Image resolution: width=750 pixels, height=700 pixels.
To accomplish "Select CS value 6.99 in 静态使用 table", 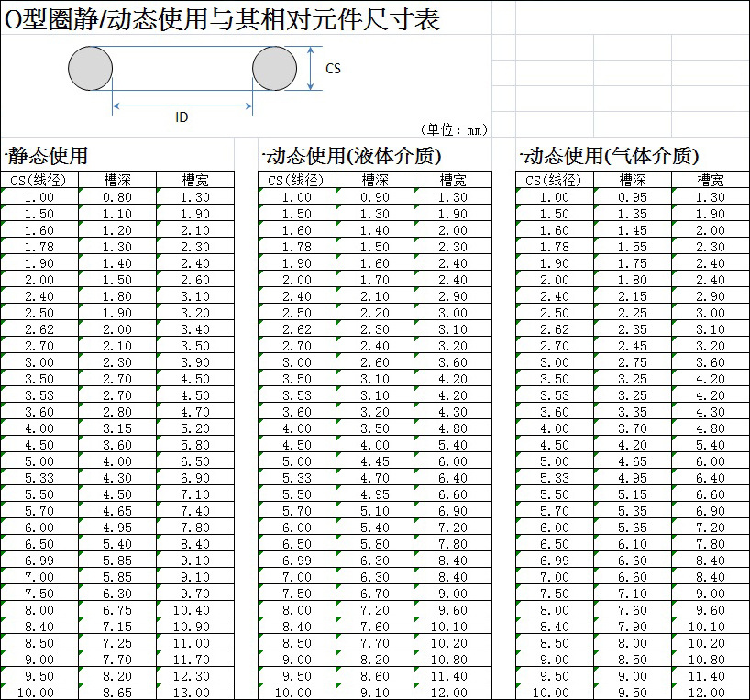I will 39,561.
